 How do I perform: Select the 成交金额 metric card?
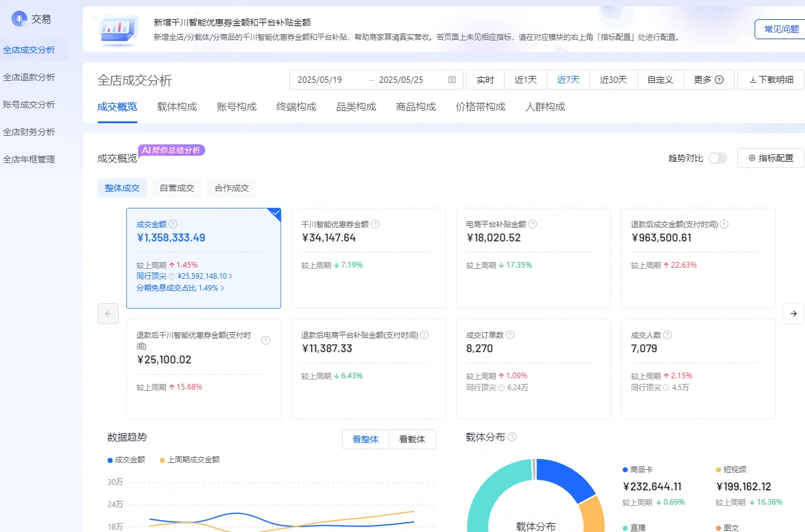click(x=203, y=258)
